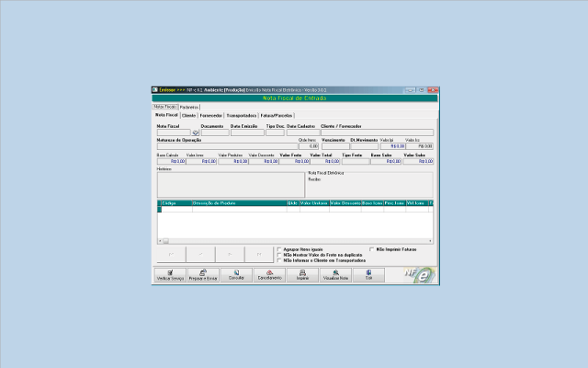Click the items grid horizontal scrollbar
This screenshot has width=588, height=368.
294,241
